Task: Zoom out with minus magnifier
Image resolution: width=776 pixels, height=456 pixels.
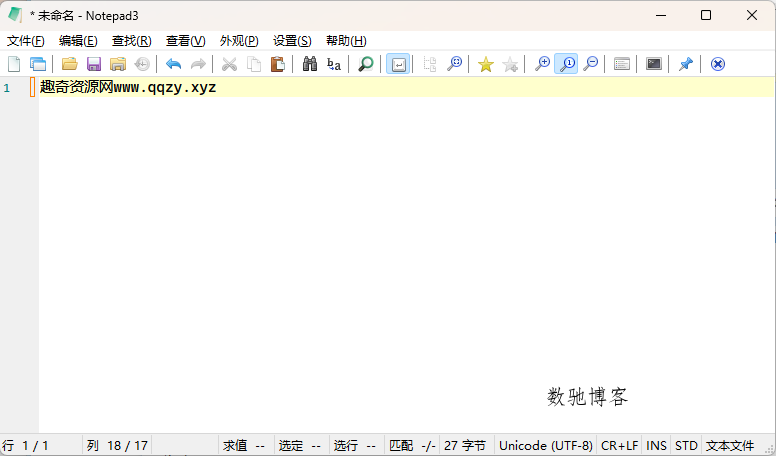Action: [x=590, y=64]
